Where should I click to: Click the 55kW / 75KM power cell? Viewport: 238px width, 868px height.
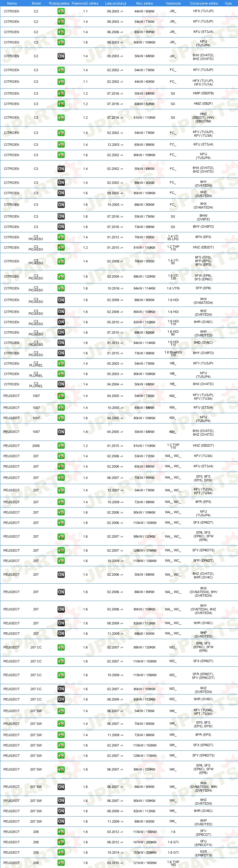145,216
